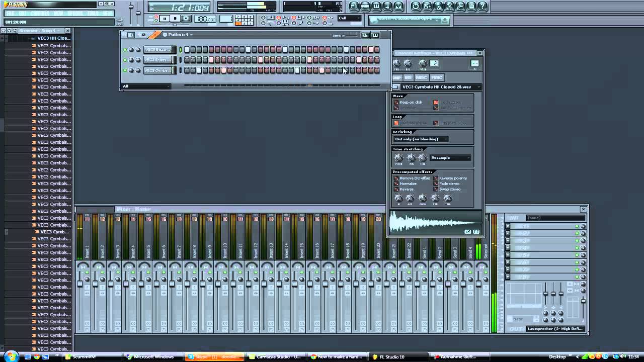
Task: Switch to the MISC tab
Action: click(421, 77)
